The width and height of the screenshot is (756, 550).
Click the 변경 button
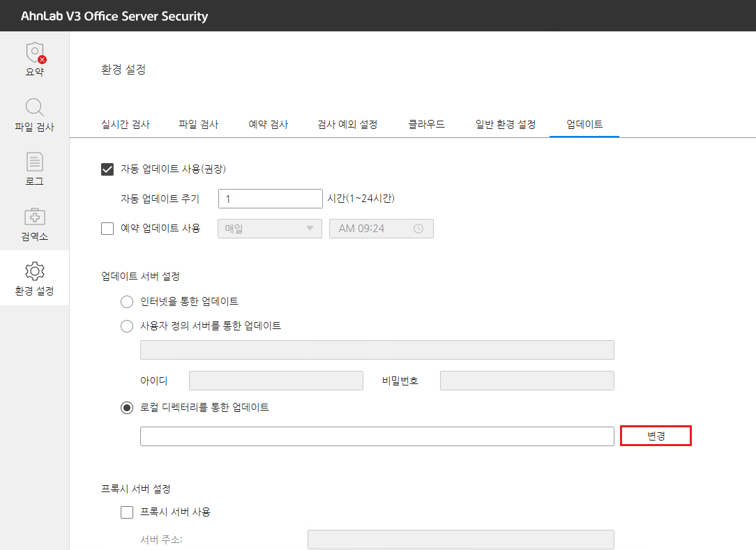click(656, 436)
